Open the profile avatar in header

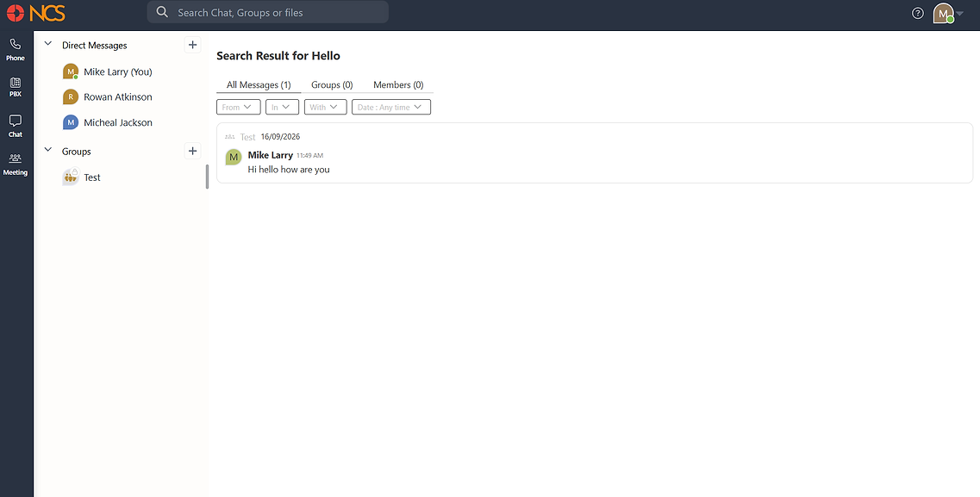[x=943, y=13]
